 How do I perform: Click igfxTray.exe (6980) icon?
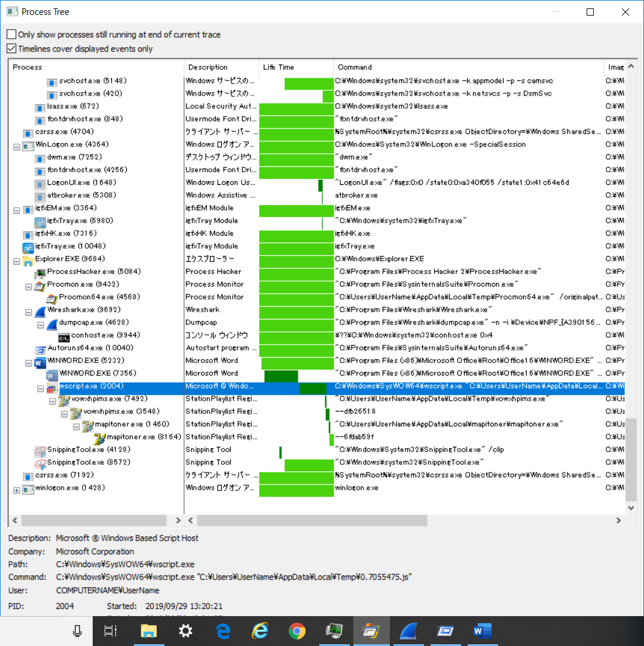[x=40, y=223]
